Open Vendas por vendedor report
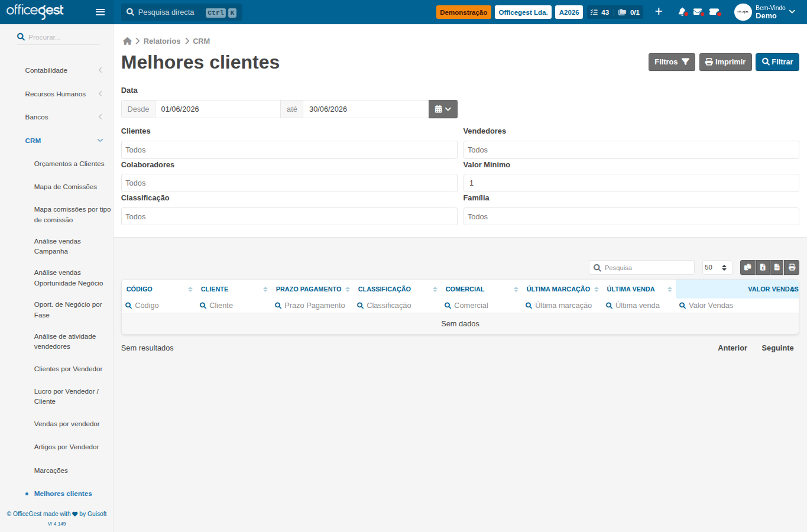This screenshot has width=807, height=532. coord(67,424)
